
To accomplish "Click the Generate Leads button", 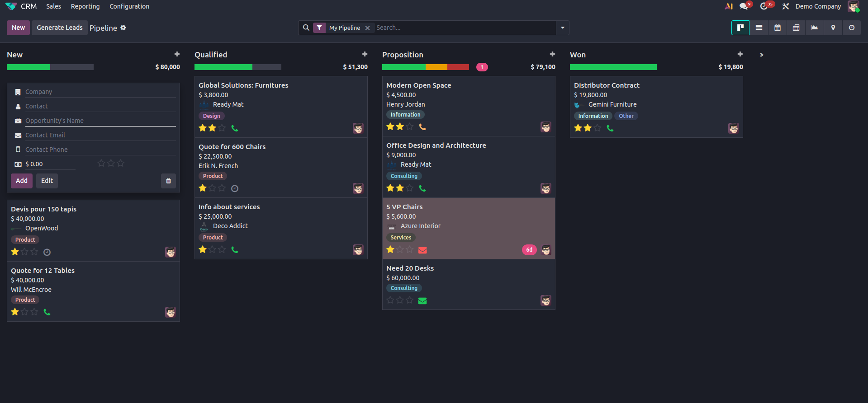I will 60,28.
